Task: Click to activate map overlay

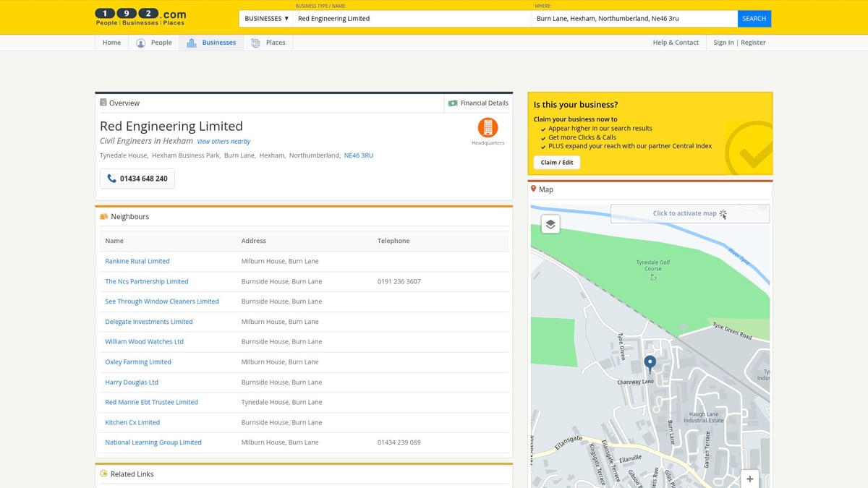Action: click(690, 213)
